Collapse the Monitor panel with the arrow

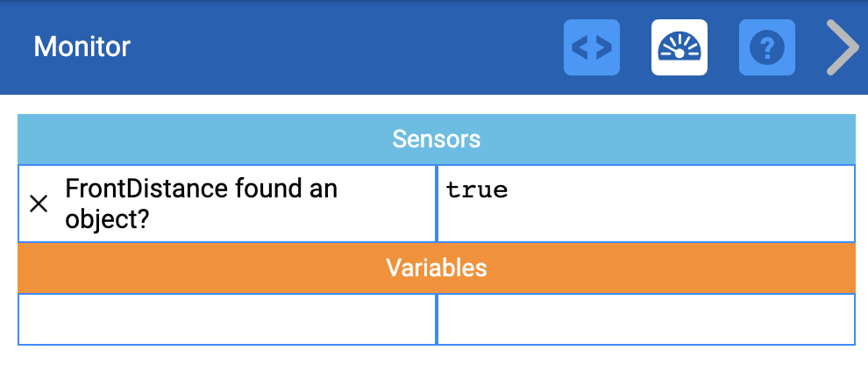(843, 47)
